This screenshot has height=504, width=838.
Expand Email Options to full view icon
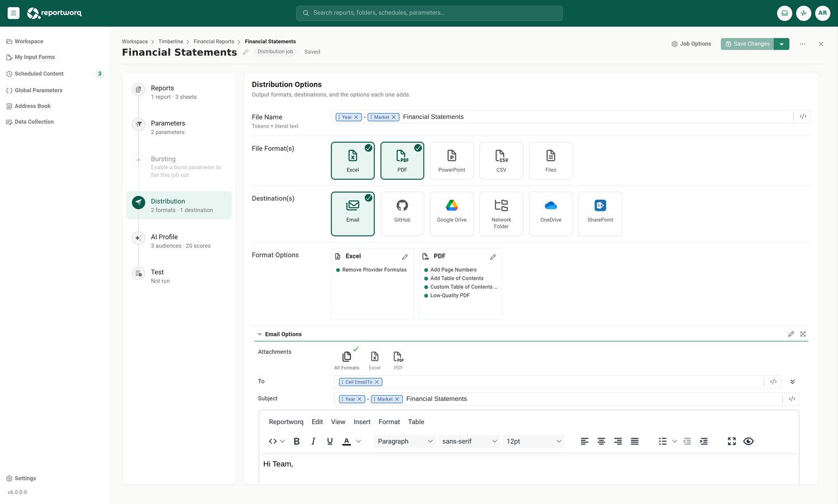coord(803,334)
